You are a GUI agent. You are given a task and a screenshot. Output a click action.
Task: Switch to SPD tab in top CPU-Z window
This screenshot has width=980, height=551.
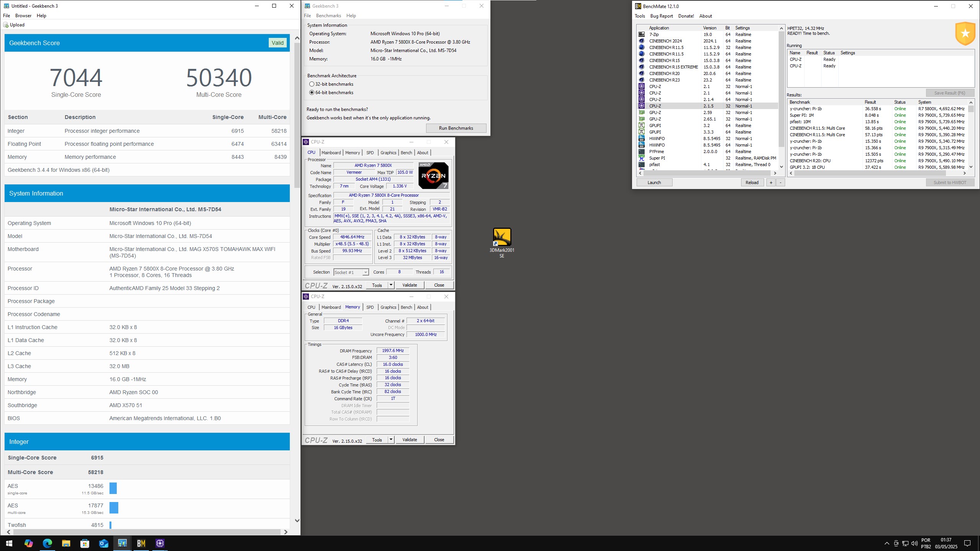[370, 153]
